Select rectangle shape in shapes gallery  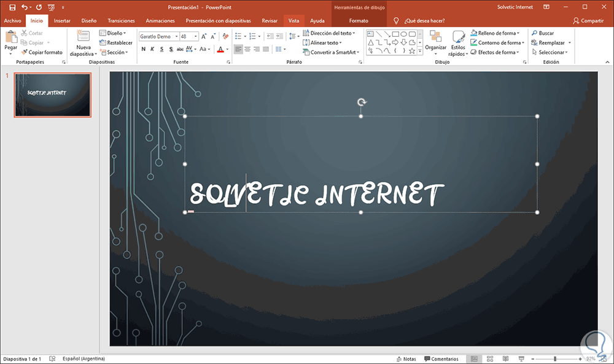[395, 34]
